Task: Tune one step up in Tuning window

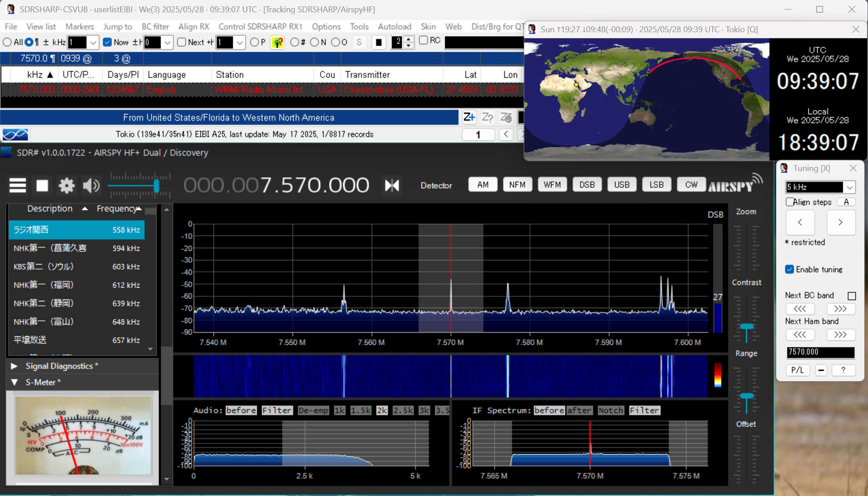Action: click(x=840, y=222)
